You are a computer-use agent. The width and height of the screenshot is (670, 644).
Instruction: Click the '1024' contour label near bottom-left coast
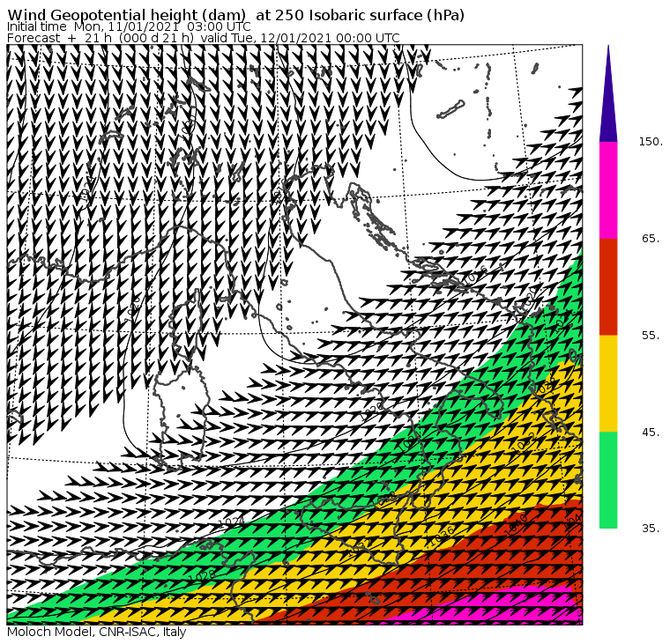[x=231, y=522]
